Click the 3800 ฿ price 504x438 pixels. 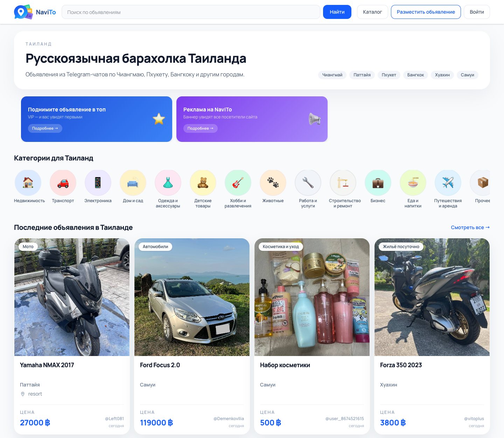393,423
